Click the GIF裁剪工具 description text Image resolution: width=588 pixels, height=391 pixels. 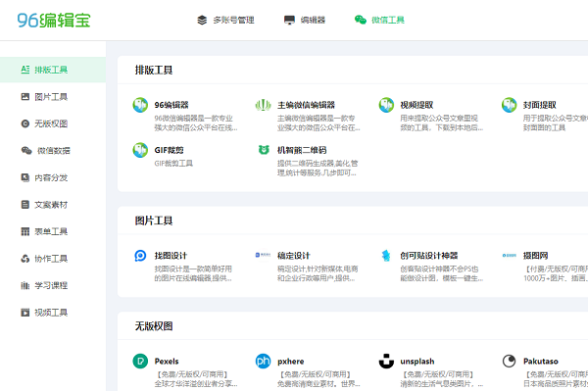(x=173, y=163)
